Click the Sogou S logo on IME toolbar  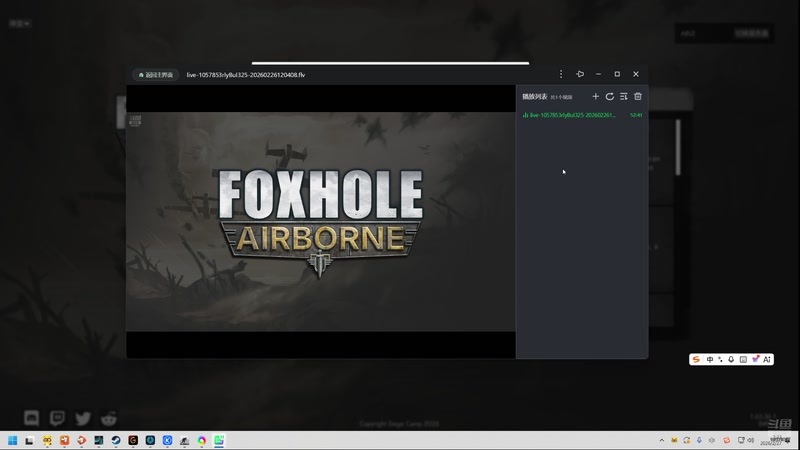click(696, 360)
